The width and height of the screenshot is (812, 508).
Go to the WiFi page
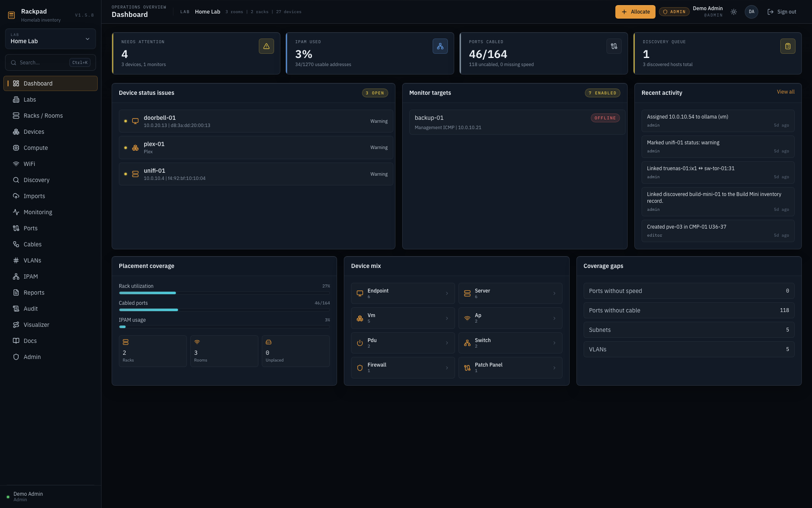[50, 164]
